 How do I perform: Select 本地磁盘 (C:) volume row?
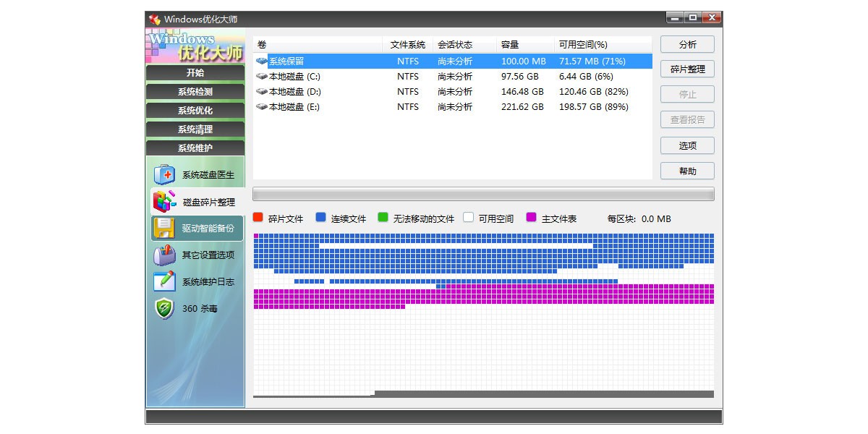453,77
